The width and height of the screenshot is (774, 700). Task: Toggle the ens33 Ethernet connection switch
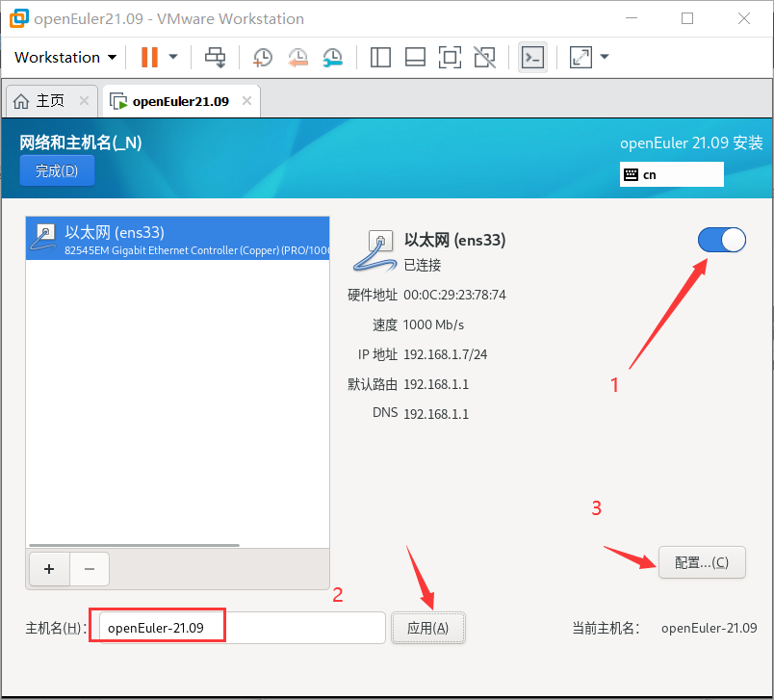(722, 240)
